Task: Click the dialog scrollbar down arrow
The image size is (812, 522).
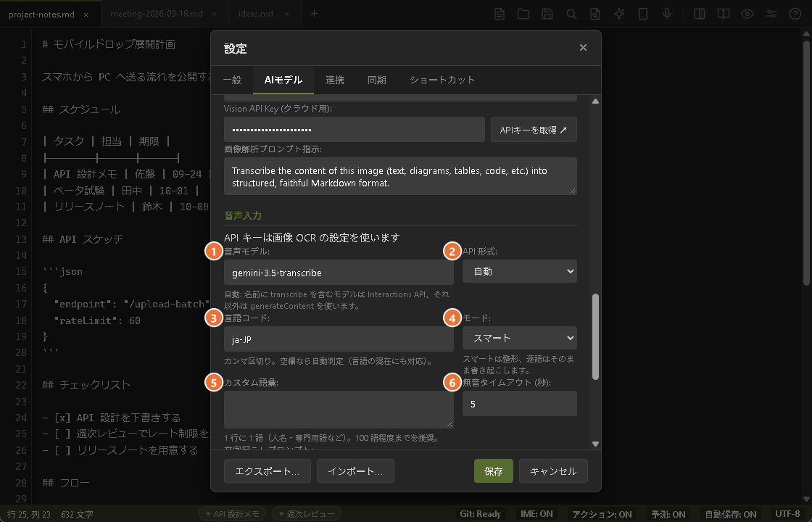Action: [595, 444]
